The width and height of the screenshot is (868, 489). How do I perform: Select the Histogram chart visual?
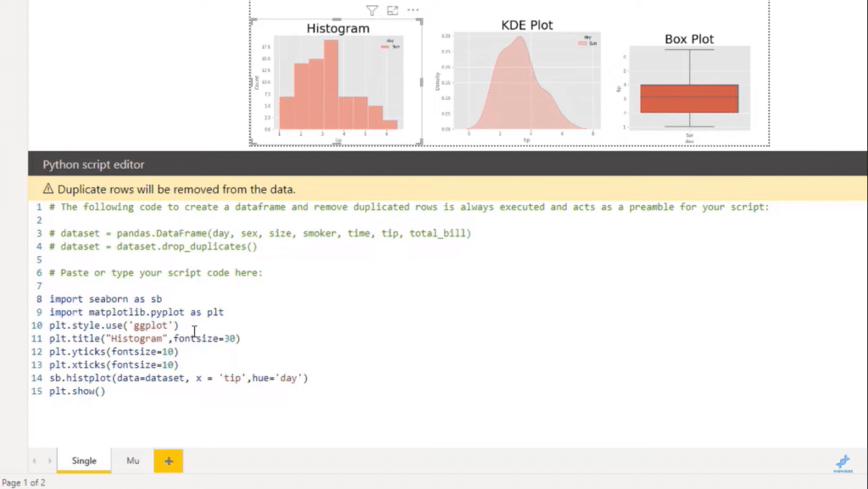click(337, 82)
